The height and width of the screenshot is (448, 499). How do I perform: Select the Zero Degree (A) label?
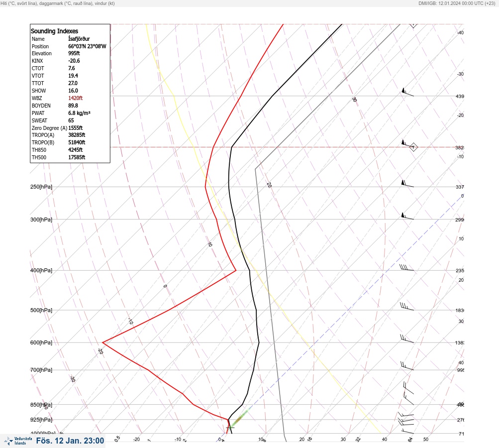(49, 128)
